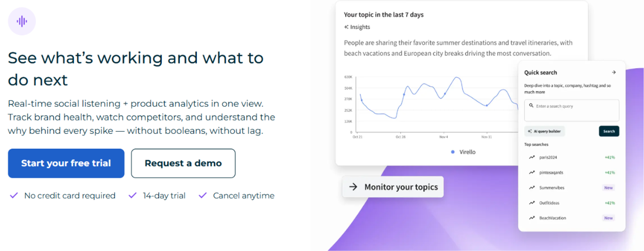Viewport: 644px width, 251px height.
Task: Click the dark Search button
Action: click(x=609, y=131)
